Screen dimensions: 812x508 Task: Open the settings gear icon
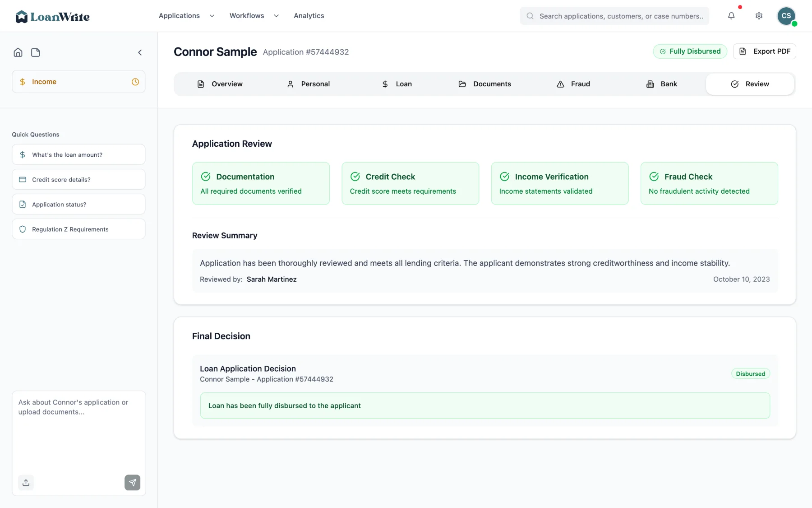pyautogui.click(x=759, y=16)
